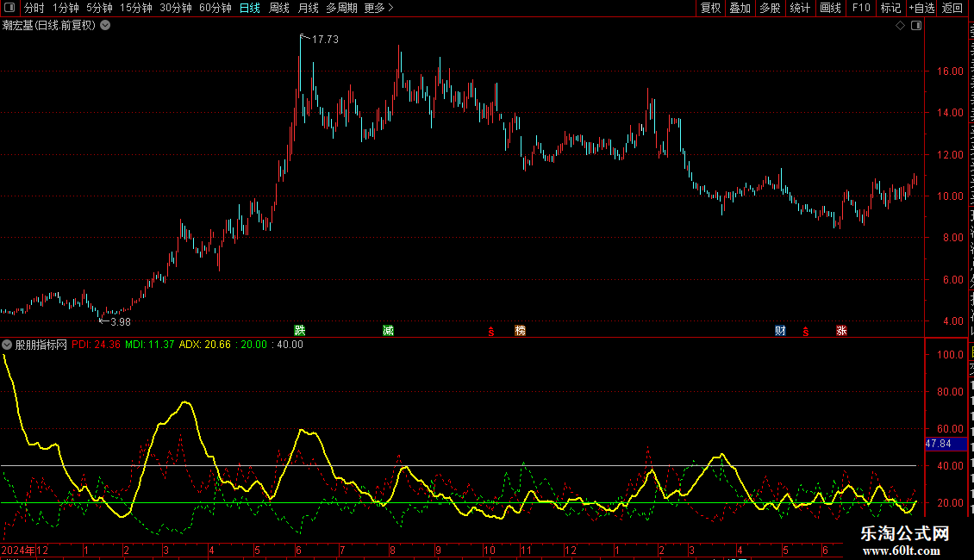This screenshot has height=560, width=974.
Task: Click the 叠加 overlay button
Action: (740, 8)
